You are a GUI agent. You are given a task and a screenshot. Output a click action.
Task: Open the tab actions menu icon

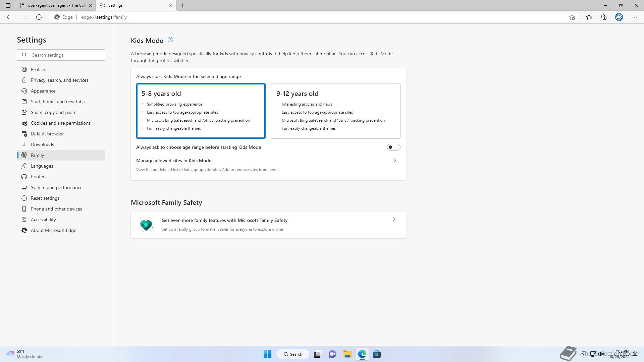[8, 5]
